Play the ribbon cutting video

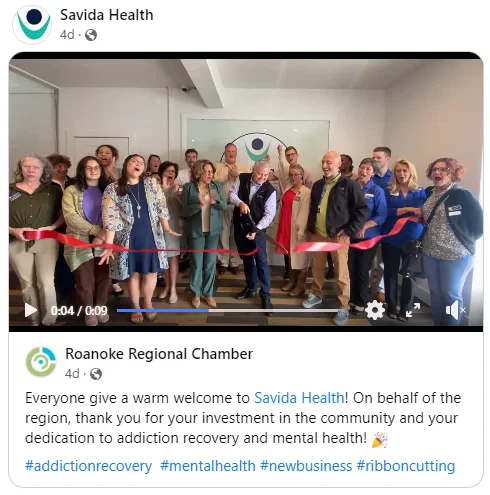(x=31, y=310)
